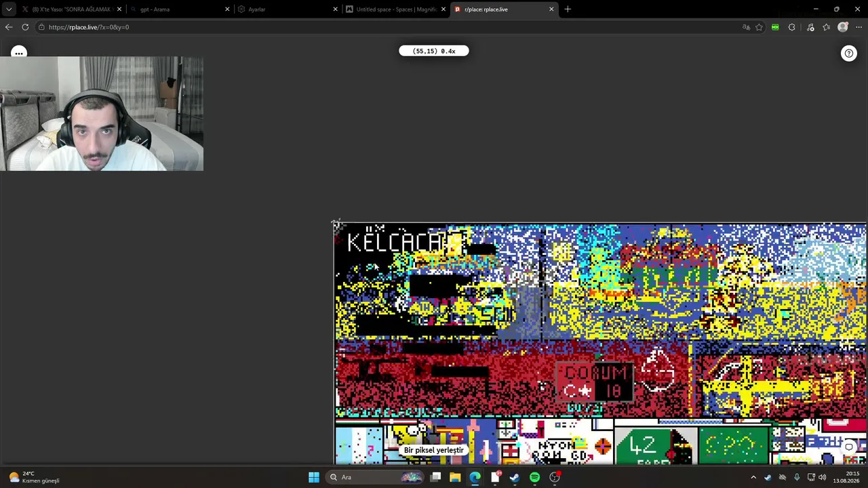Open the rplace three-dot menu bubble

click(x=19, y=53)
